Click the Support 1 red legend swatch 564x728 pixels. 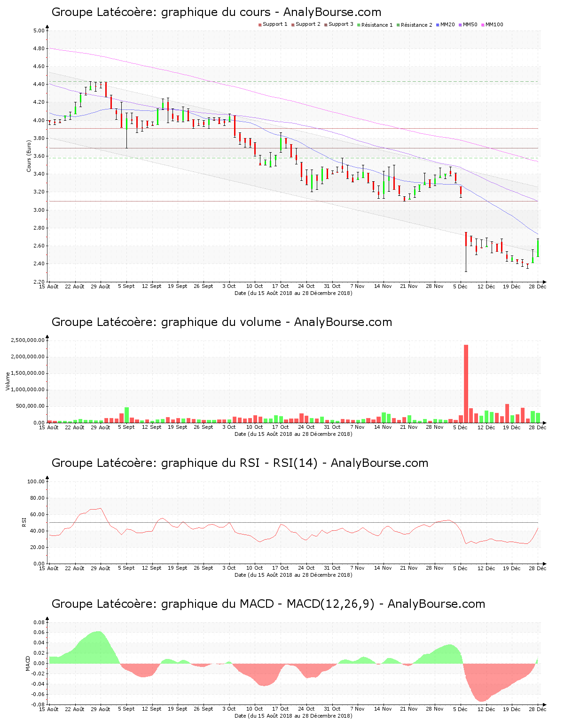[x=260, y=25]
